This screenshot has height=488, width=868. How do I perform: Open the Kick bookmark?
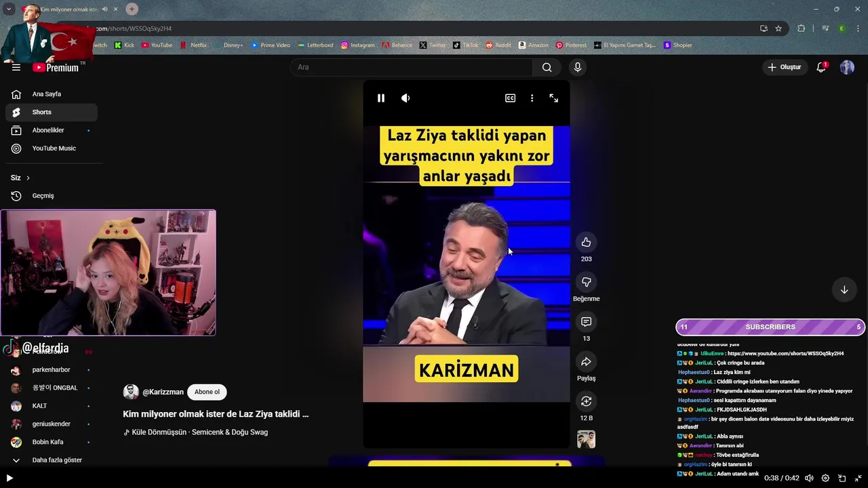pos(124,45)
